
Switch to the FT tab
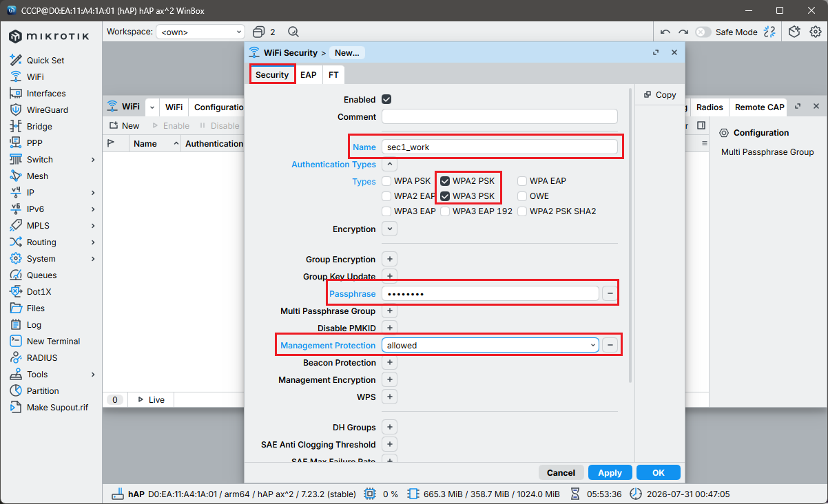(x=333, y=74)
